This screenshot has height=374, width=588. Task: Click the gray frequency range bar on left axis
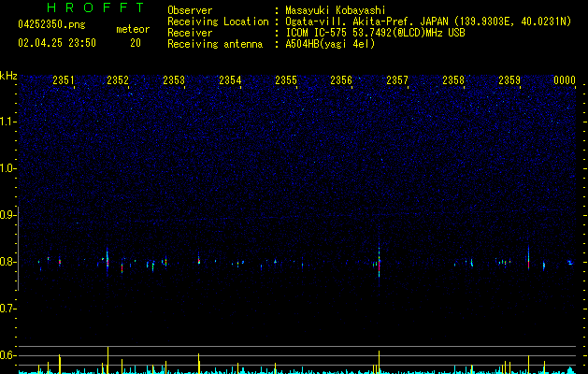click(19, 249)
